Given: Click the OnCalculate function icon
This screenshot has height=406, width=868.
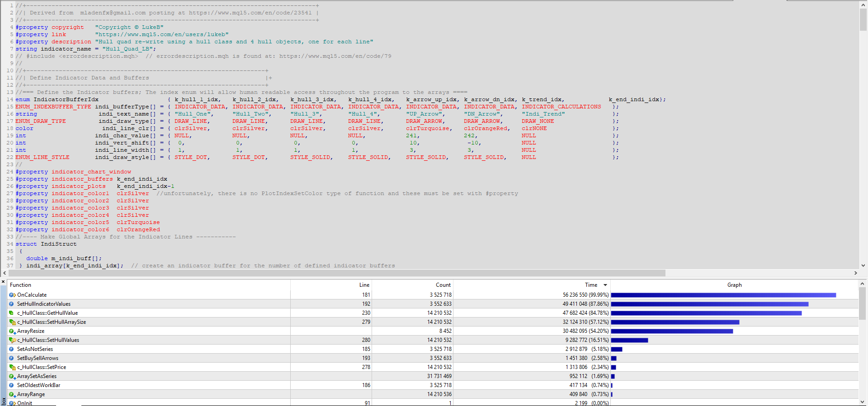Looking at the screenshot, I should click(x=12, y=295).
